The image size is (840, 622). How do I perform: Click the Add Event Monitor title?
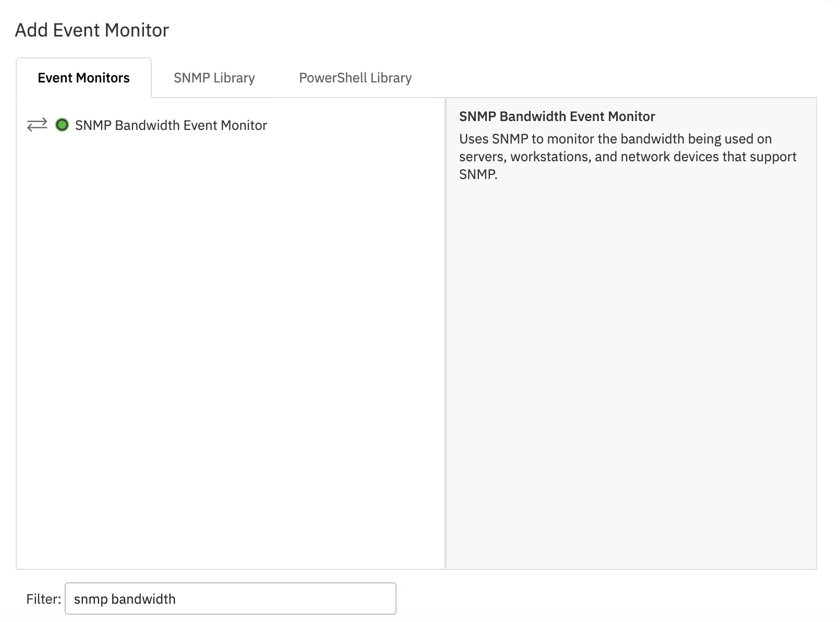pyautogui.click(x=92, y=30)
